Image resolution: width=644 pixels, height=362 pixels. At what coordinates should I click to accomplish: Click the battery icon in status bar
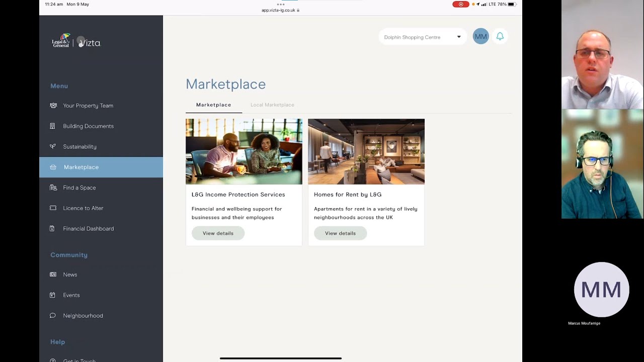click(512, 4)
